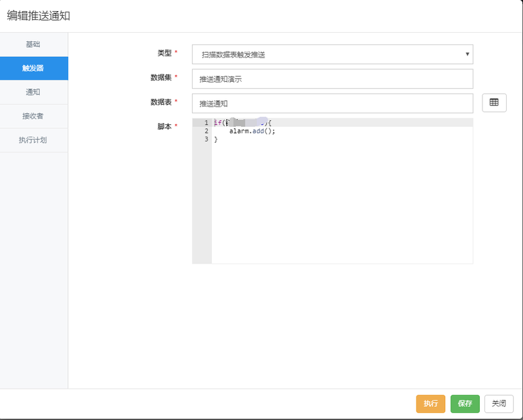Switch to the 执行计划 tab
This screenshot has height=420, width=523.
33,140
